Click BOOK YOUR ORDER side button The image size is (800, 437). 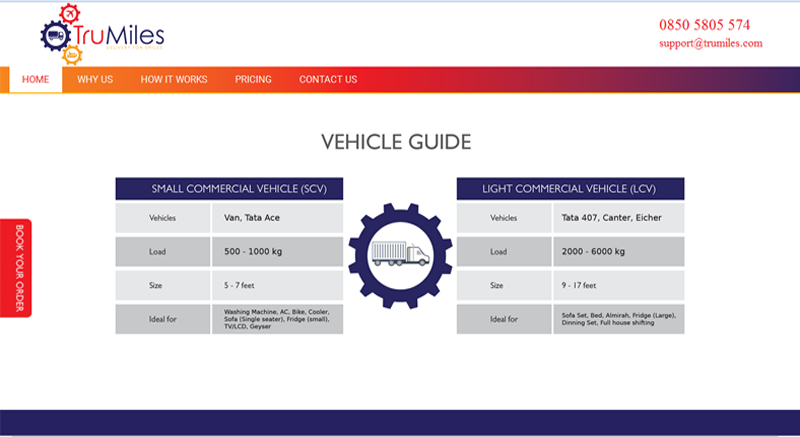(x=16, y=268)
